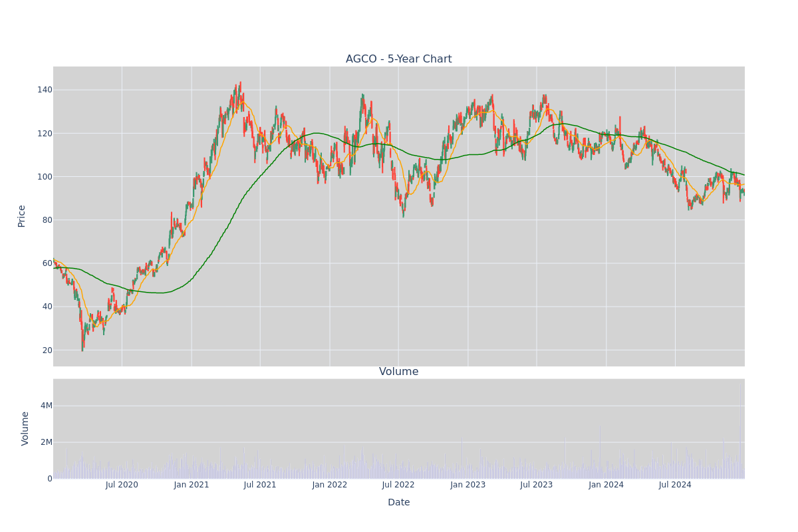Select the horizontal "Volume" subplot heading

398,372
